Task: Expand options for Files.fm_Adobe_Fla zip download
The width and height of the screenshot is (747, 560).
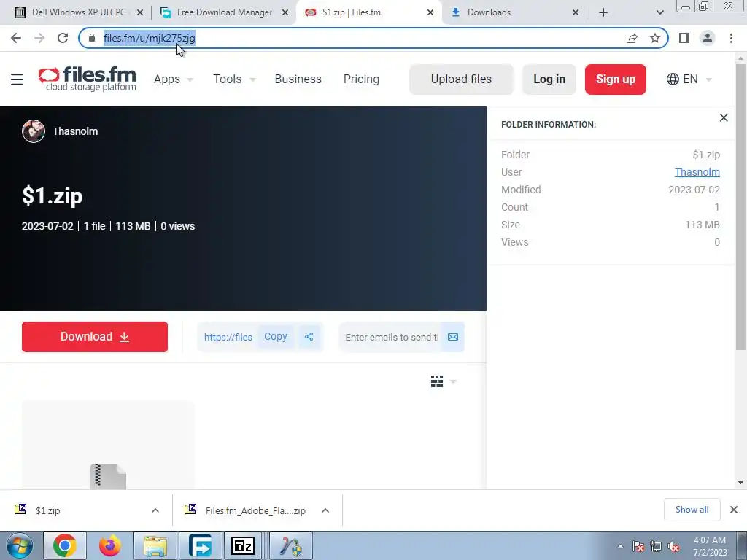Action: 325,510
